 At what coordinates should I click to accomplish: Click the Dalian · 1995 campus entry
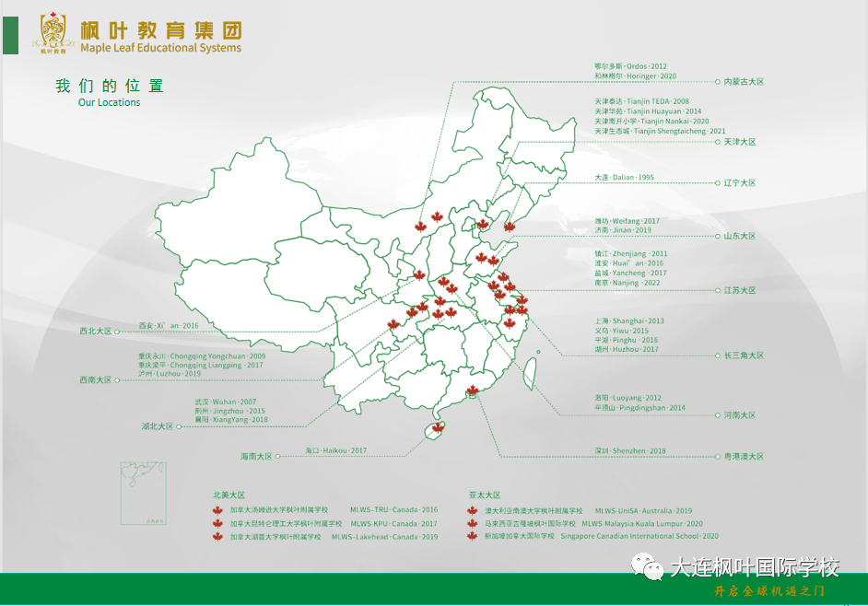pos(625,177)
